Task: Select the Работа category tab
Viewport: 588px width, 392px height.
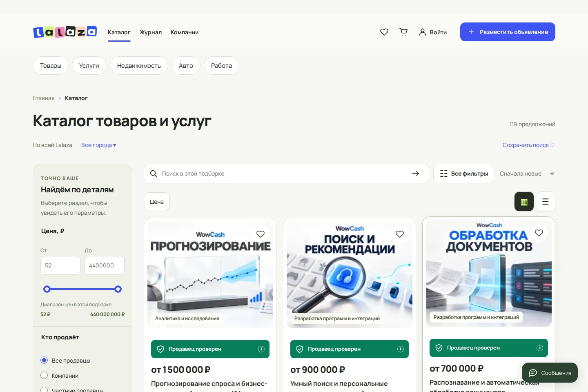Action: point(221,66)
